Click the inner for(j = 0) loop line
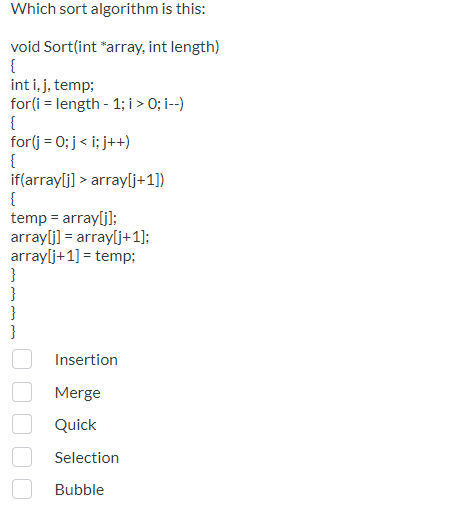 (x=70, y=142)
